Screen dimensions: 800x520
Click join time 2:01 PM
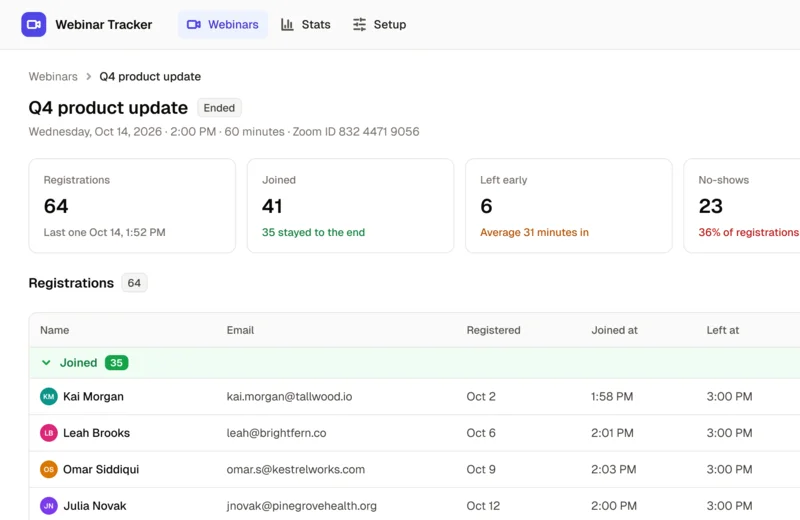coord(612,433)
